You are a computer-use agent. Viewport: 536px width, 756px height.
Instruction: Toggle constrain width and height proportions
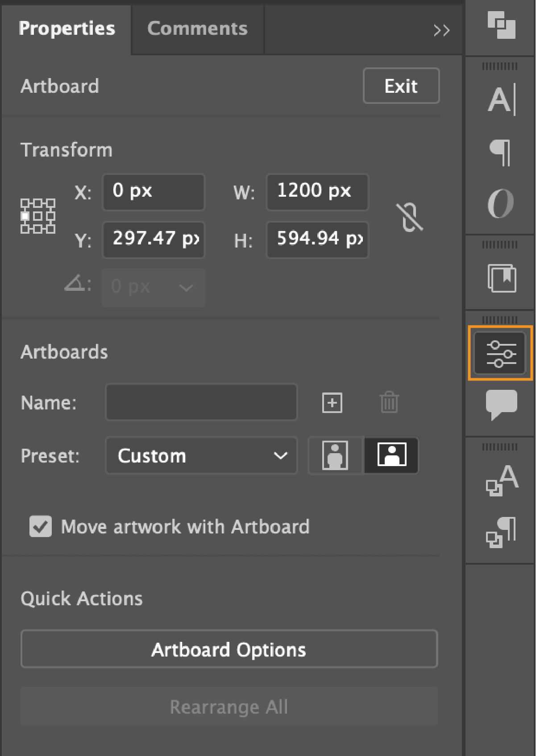[410, 217]
